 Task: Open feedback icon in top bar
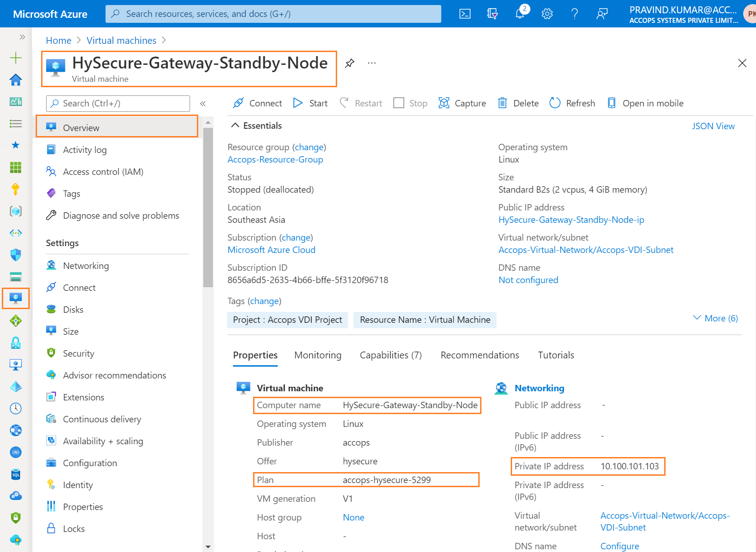pos(602,14)
